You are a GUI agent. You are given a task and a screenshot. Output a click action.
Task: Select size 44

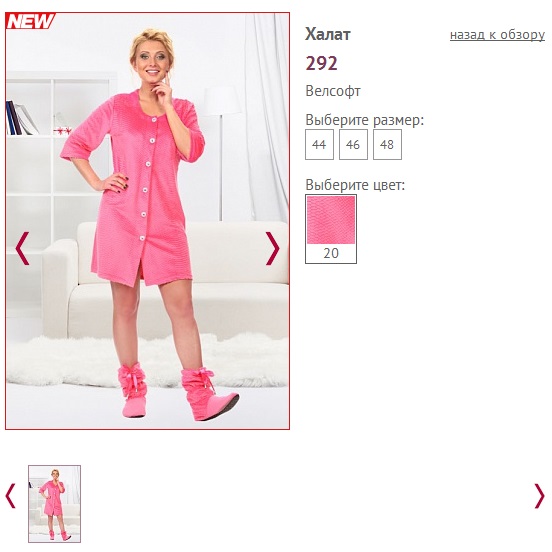point(319,144)
